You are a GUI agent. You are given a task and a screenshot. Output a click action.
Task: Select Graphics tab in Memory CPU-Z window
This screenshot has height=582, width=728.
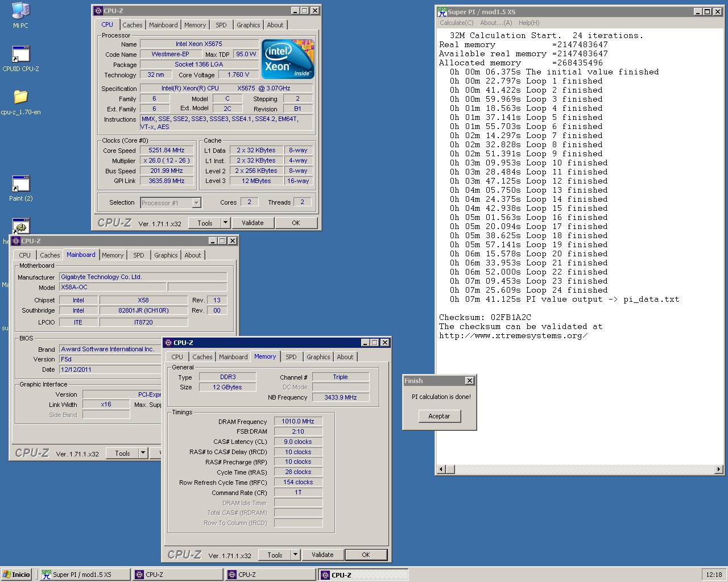pyautogui.click(x=318, y=357)
